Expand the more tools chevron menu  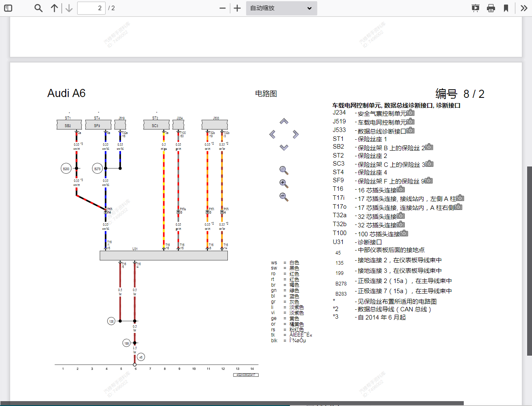click(524, 8)
